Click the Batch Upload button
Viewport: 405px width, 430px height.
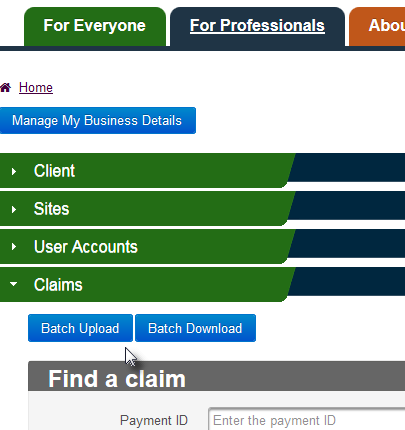80,328
